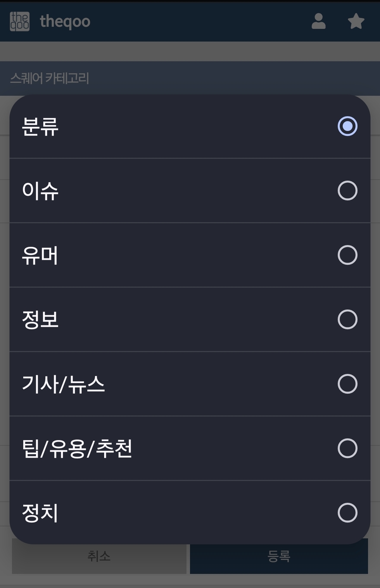Select the 분류 radio button
The height and width of the screenshot is (588, 380).
[x=347, y=126]
